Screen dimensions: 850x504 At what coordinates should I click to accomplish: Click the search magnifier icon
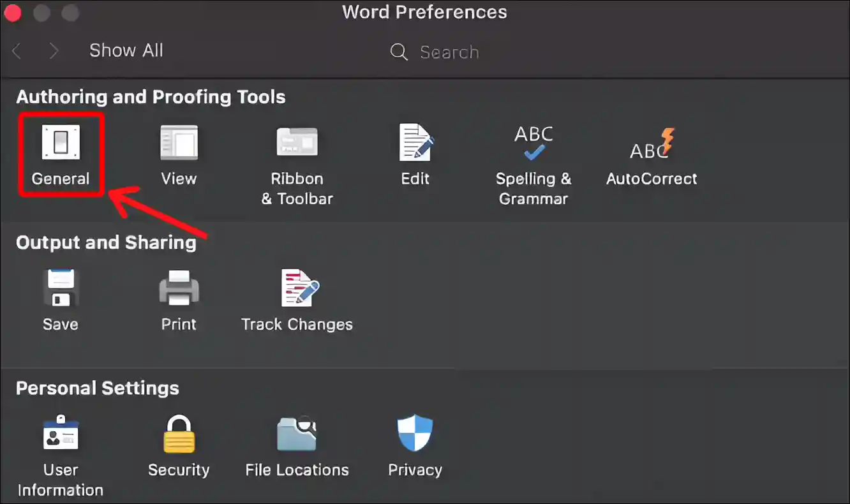(x=399, y=52)
